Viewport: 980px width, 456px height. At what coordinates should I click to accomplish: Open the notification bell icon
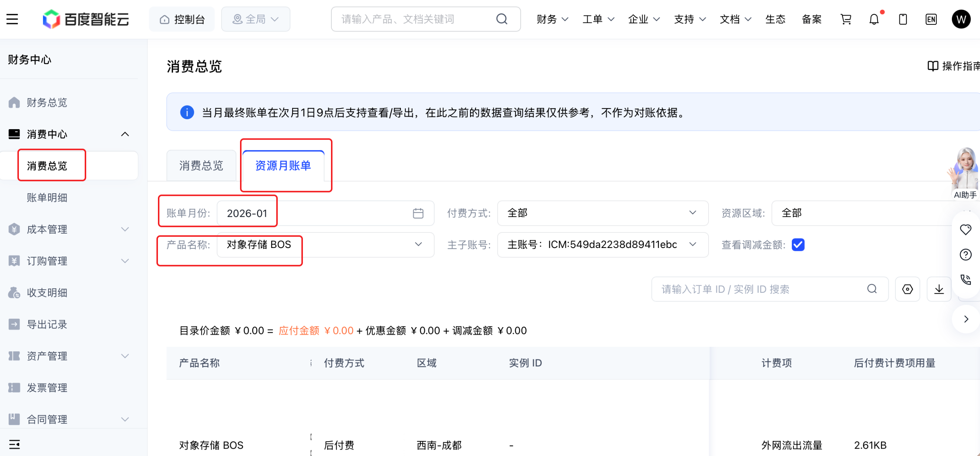click(874, 19)
